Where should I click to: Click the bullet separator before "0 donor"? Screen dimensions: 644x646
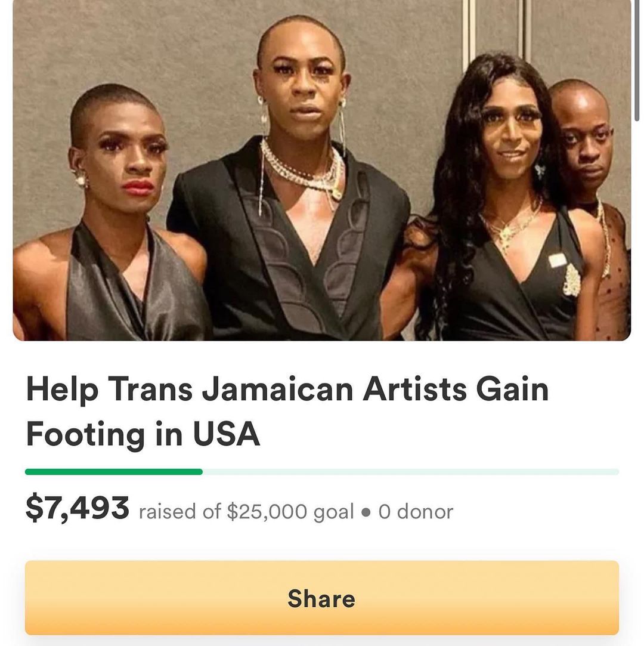[366, 512]
